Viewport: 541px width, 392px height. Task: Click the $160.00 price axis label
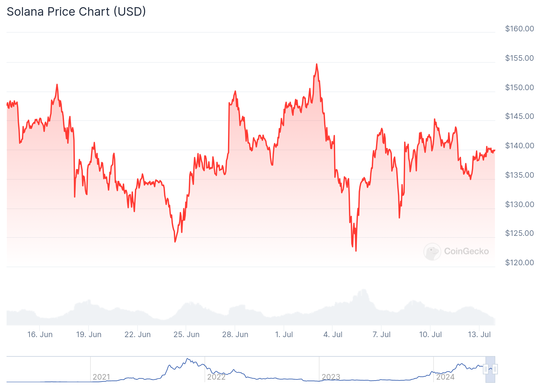(519, 29)
